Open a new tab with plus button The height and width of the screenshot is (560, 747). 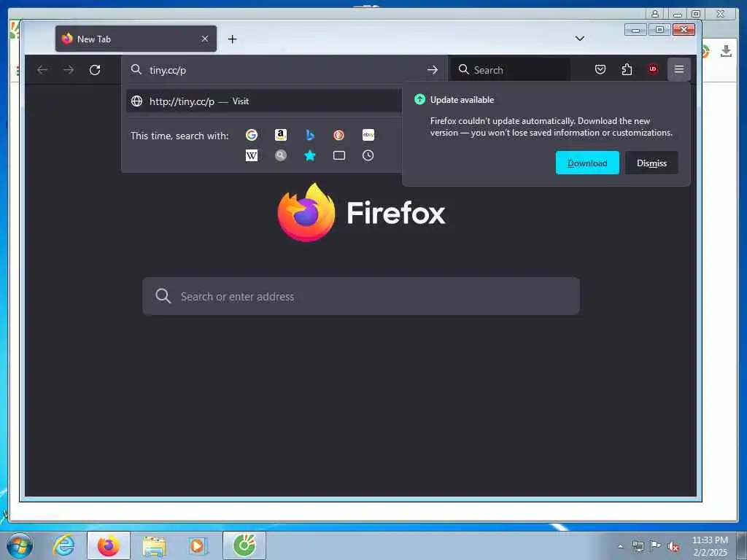(233, 39)
